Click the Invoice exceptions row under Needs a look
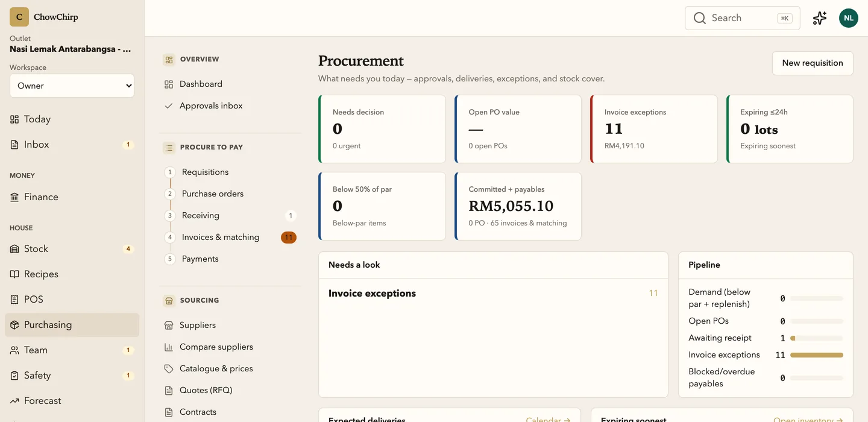The width and height of the screenshot is (868, 422). (x=493, y=294)
